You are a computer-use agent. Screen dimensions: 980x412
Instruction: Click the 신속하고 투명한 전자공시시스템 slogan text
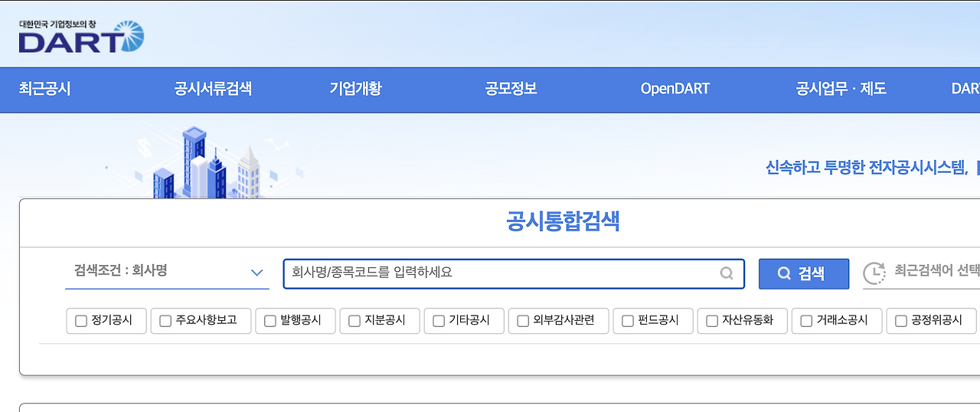point(867,168)
